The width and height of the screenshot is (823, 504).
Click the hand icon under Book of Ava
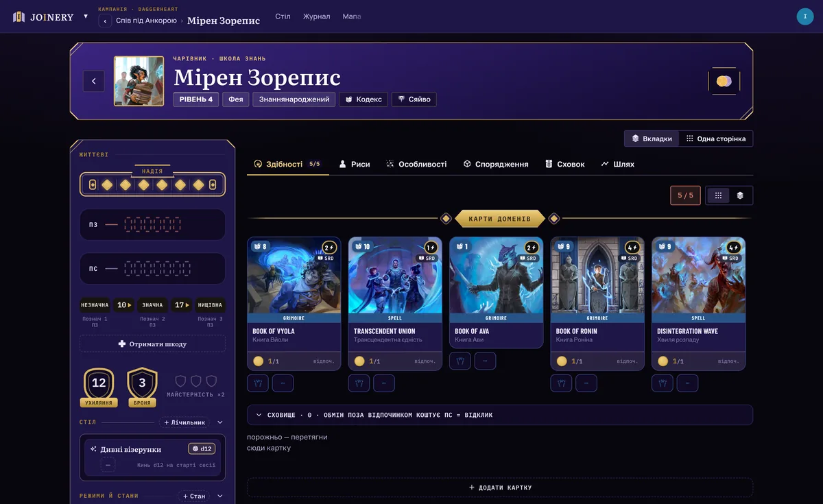pos(460,361)
